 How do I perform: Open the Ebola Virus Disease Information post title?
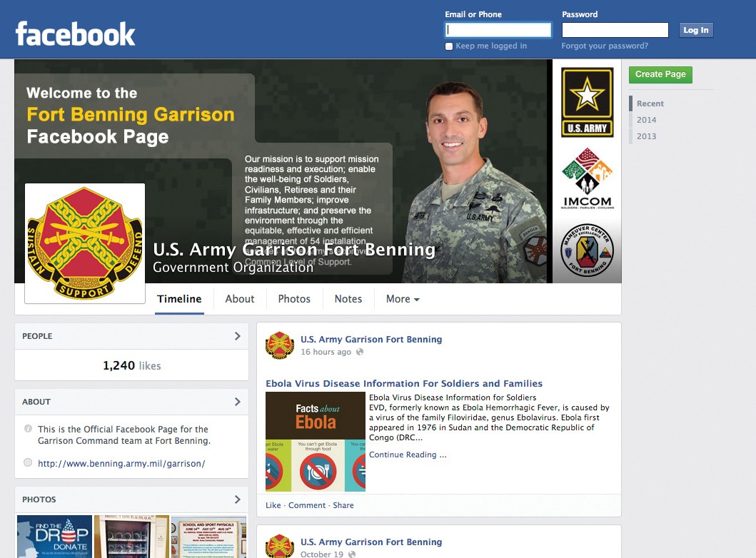tap(404, 384)
